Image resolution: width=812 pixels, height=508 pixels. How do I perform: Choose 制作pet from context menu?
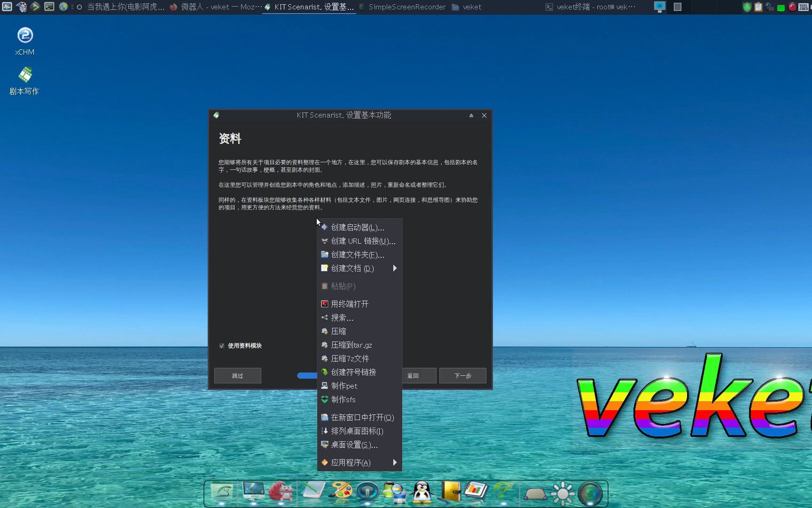(x=360, y=386)
